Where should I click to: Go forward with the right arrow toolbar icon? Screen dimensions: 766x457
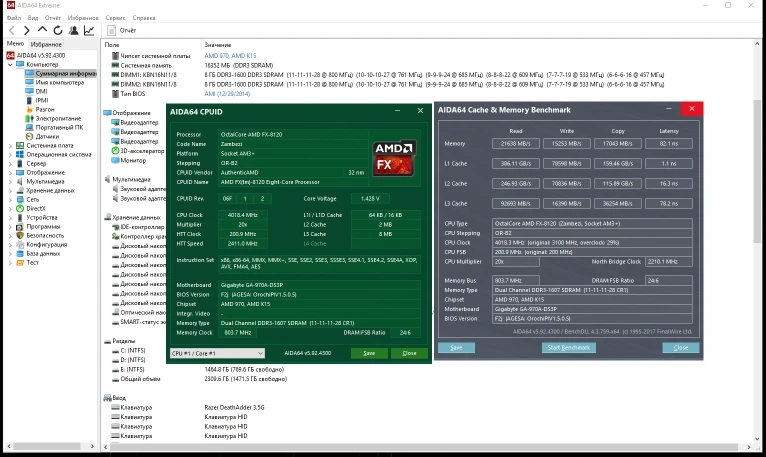coord(27,30)
